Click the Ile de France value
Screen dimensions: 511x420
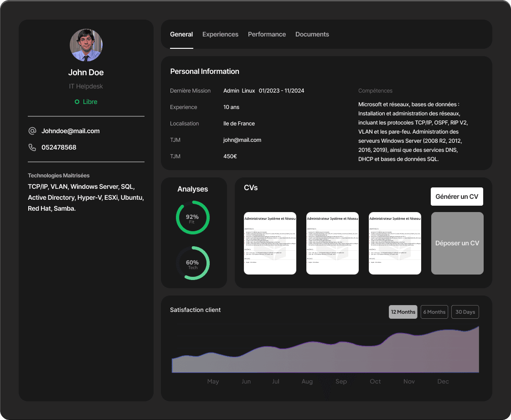239,124
